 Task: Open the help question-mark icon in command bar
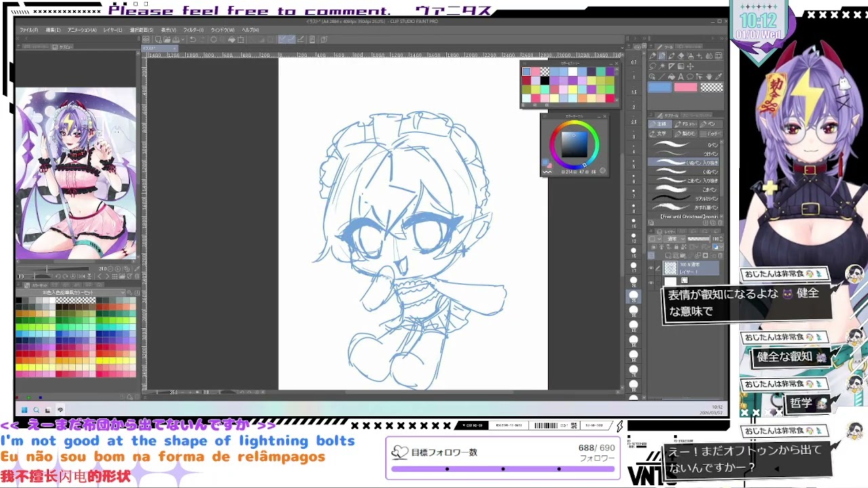[324, 39]
